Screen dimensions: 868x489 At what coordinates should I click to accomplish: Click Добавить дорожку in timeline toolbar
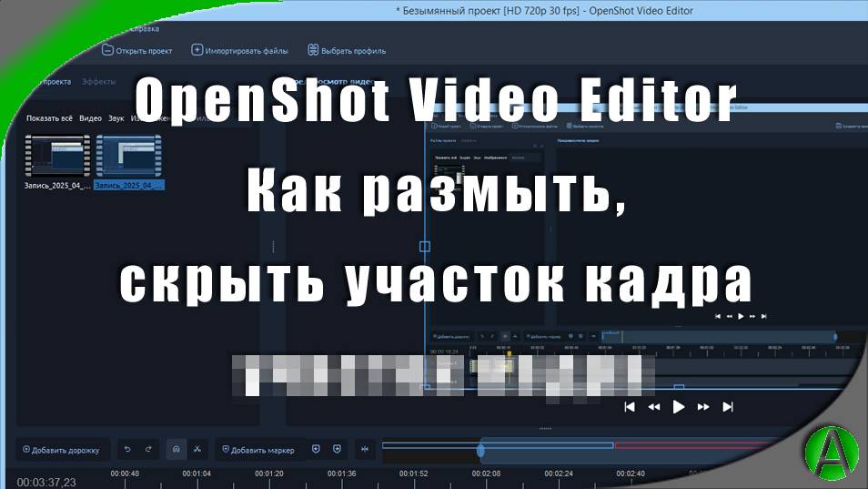[61, 450]
